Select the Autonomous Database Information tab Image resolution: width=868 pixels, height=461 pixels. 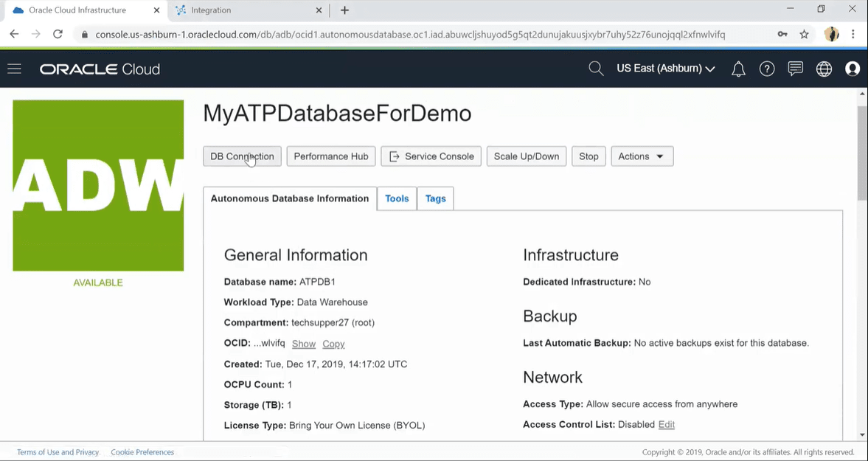(x=290, y=198)
